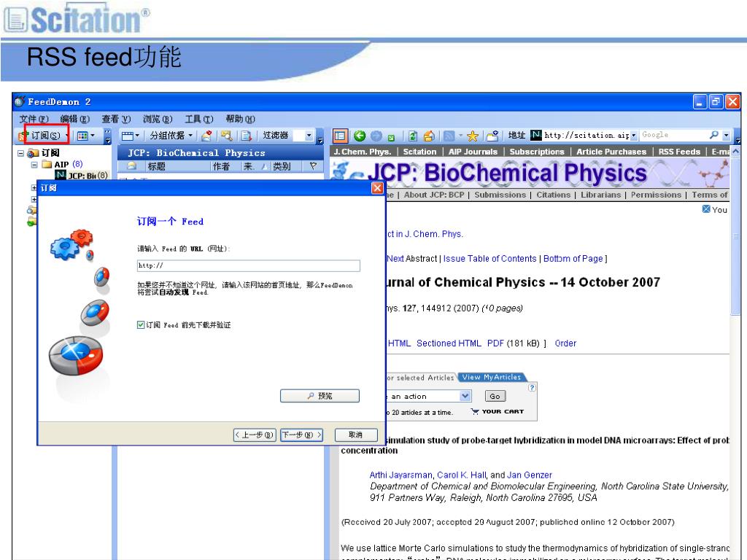
Task: Click the PDF download link
Action: [495, 343]
